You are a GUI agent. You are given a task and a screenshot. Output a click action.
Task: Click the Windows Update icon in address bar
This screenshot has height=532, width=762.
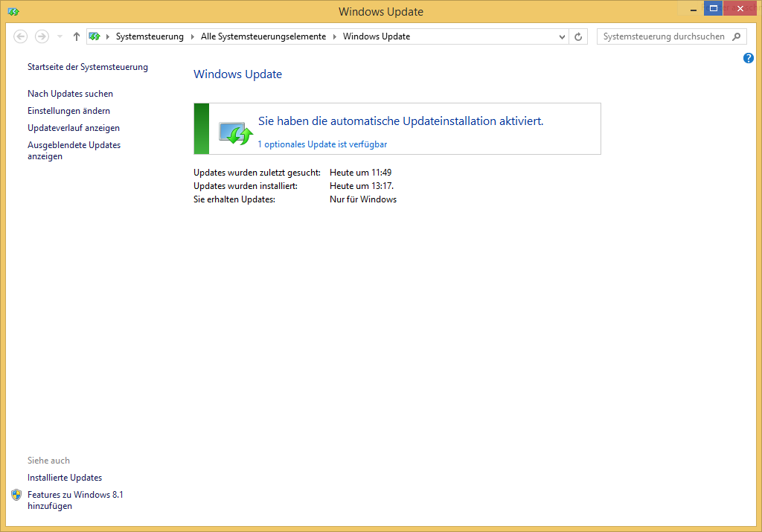(x=95, y=36)
